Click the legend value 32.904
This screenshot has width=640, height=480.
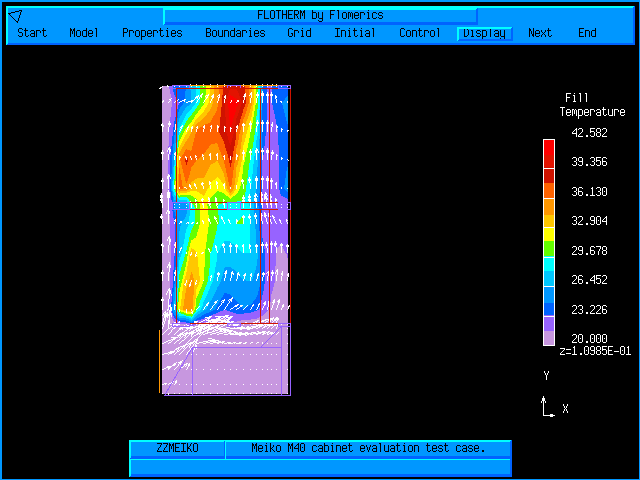click(589, 221)
